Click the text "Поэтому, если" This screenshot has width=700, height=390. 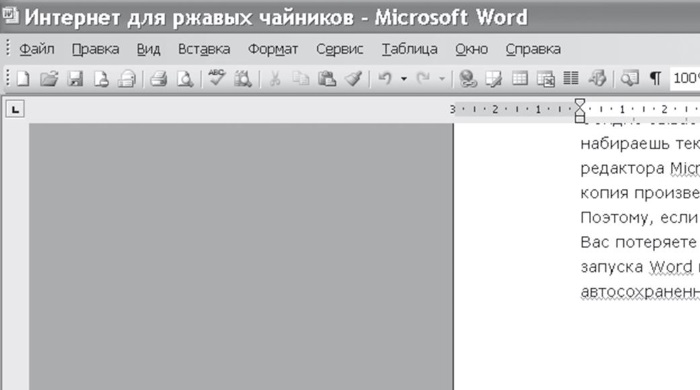[638, 218]
